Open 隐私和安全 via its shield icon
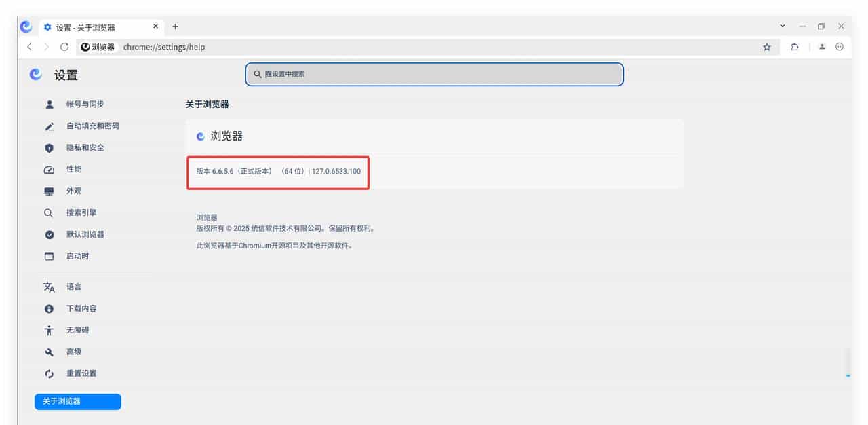Screen dimensions: 868x425 48,147
